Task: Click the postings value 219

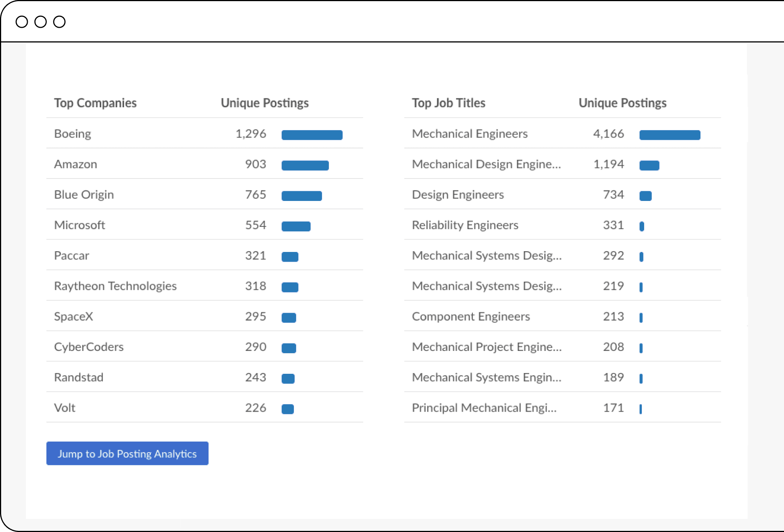Action: 613,286
